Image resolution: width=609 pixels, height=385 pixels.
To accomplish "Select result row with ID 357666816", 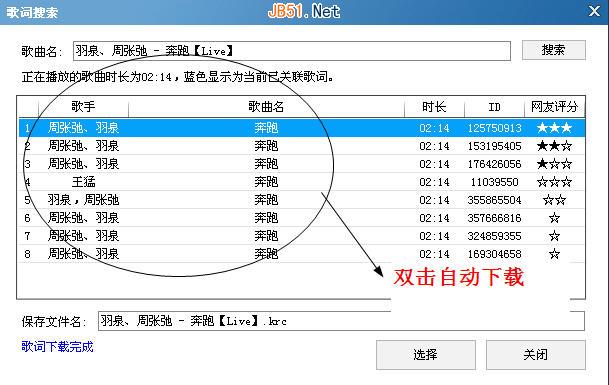I will pyautogui.click(x=302, y=218).
